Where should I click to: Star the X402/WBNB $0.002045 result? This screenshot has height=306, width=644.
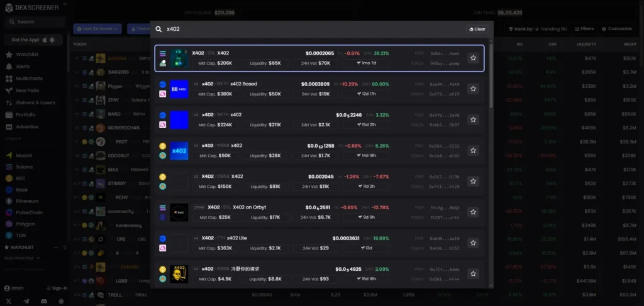point(473,182)
